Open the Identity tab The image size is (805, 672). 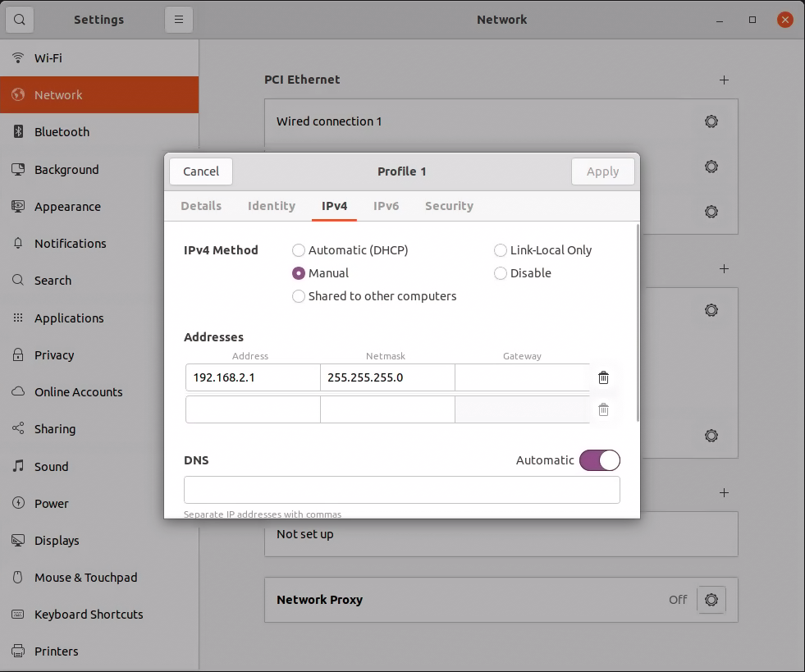pos(272,206)
